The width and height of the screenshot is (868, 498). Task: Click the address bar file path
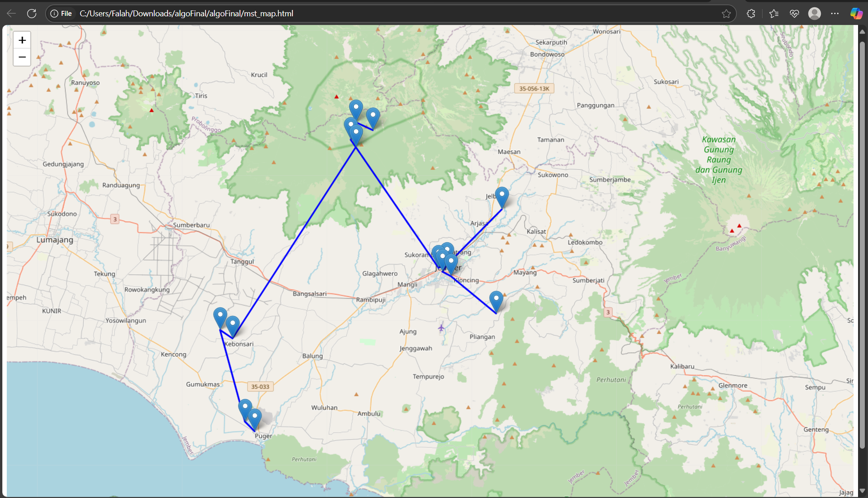click(x=186, y=14)
